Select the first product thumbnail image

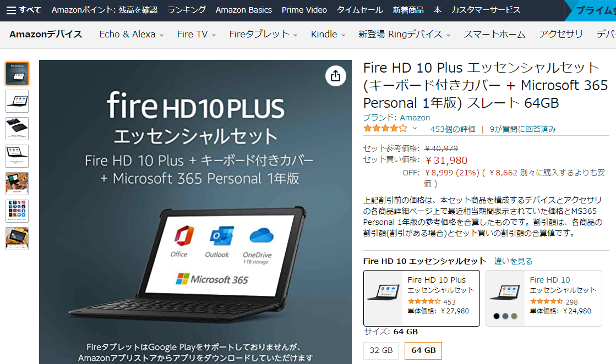point(17,74)
